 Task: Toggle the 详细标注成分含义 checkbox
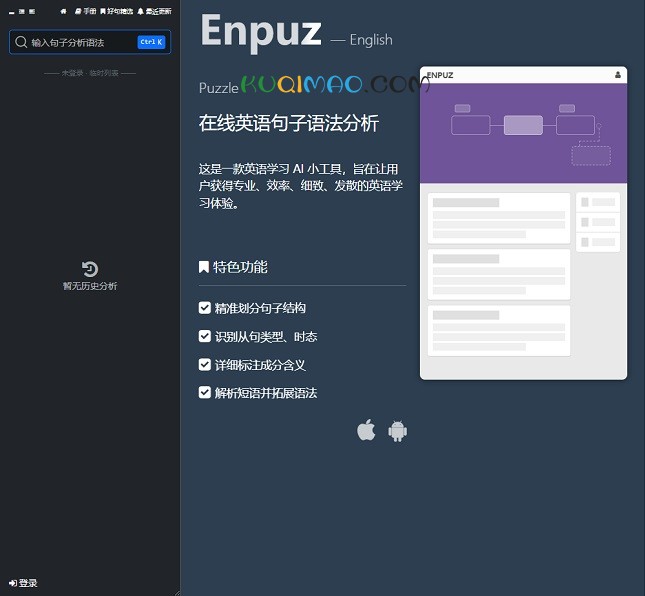click(204, 365)
